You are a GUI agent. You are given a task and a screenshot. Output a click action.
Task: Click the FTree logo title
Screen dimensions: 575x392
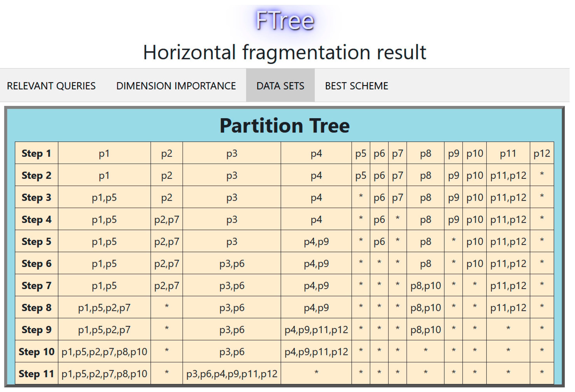pyautogui.click(x=285, y=21)
